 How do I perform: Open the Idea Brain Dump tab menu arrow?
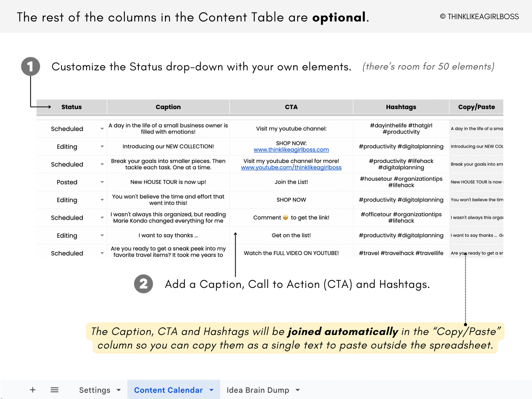[x=297, y=390]
